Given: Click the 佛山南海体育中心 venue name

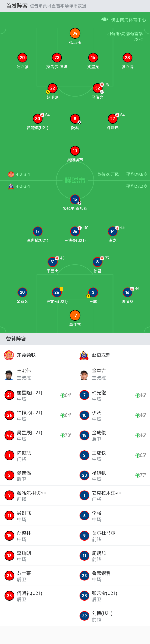Looking at the screenshot, I should pos(128,20).
